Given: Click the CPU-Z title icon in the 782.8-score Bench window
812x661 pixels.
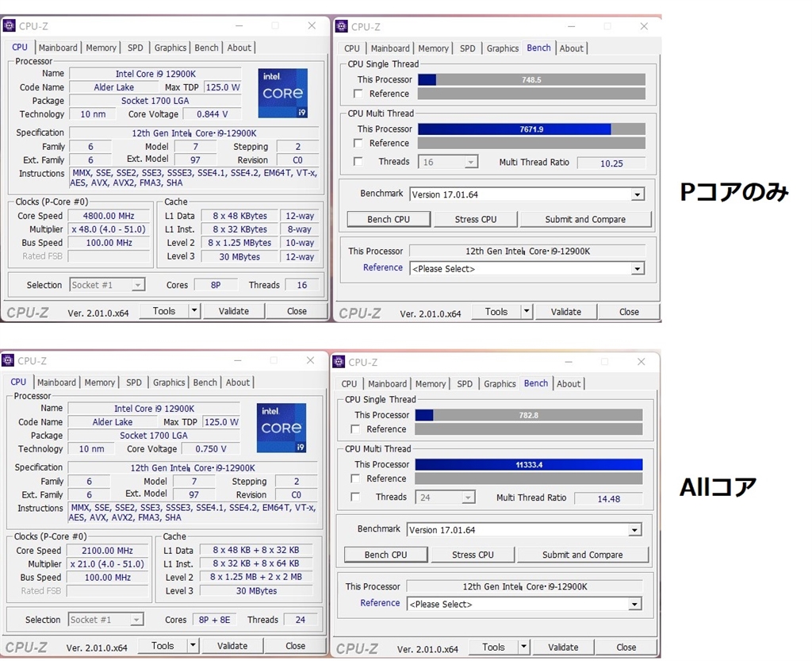Looking at the screenshot, I should [339, 362].
